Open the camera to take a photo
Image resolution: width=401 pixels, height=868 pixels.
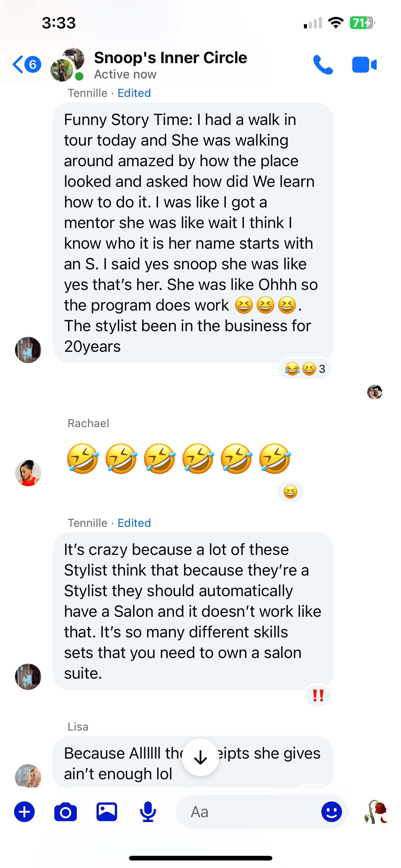pyautogui.click(x=65, y=812)
